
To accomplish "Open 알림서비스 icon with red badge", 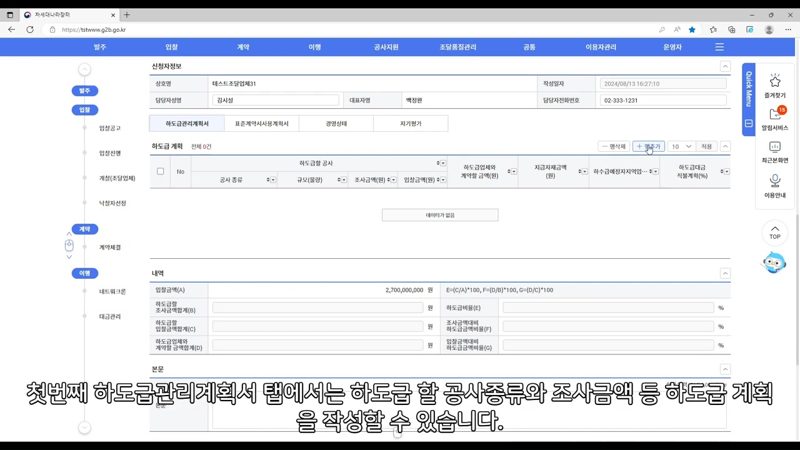I will (776, 113).
